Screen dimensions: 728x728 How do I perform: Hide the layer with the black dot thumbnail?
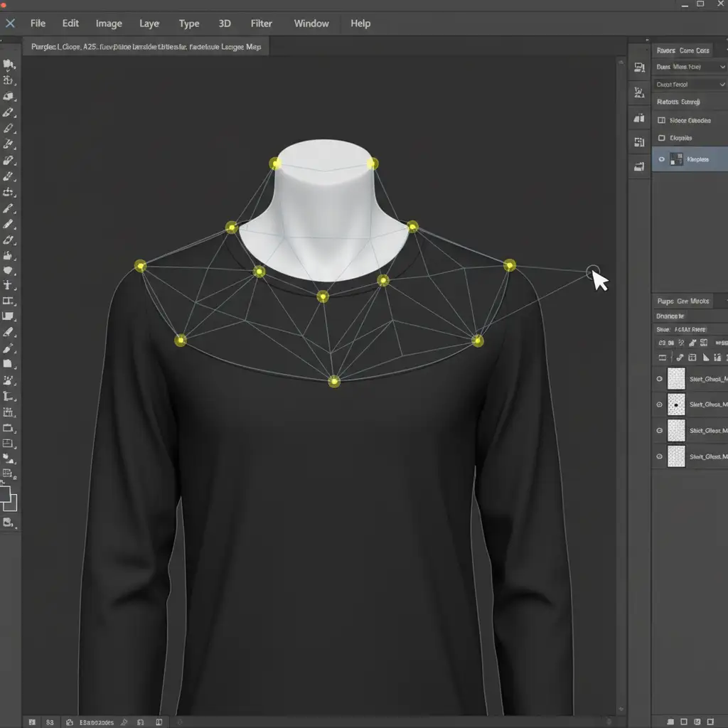click(x=660, y=405)
